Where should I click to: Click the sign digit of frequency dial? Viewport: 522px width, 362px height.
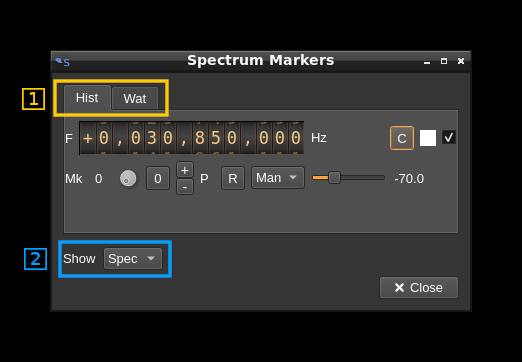click(88, 138)
